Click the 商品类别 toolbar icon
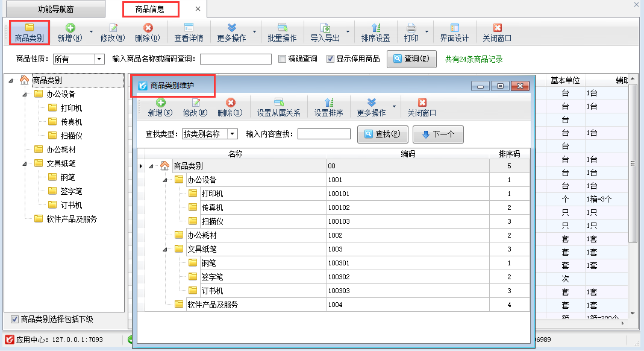This screenshot has height=351, width=644. tap(30, 33)
